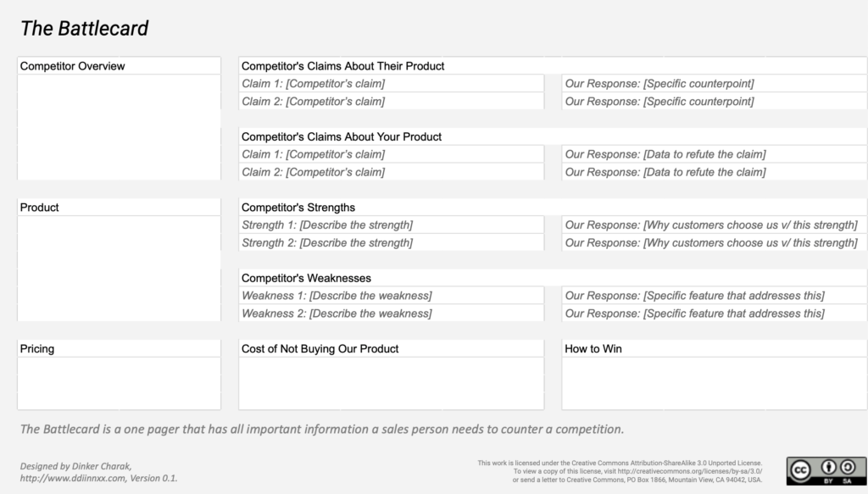The width and height of the screenshot is (868, 494).
Task: Click the Competitor's Strengths section heading
Action: [298, 208]
